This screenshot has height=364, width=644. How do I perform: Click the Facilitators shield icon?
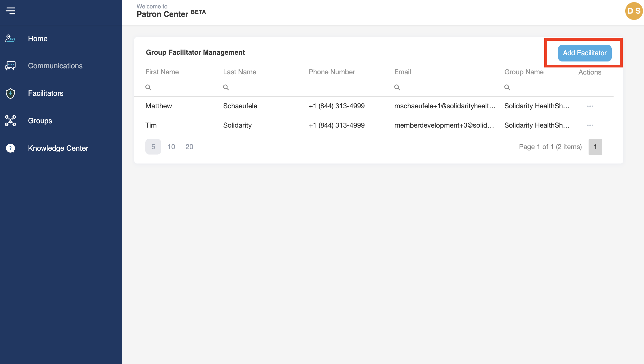pyautogui.click(x=10, y=93)
